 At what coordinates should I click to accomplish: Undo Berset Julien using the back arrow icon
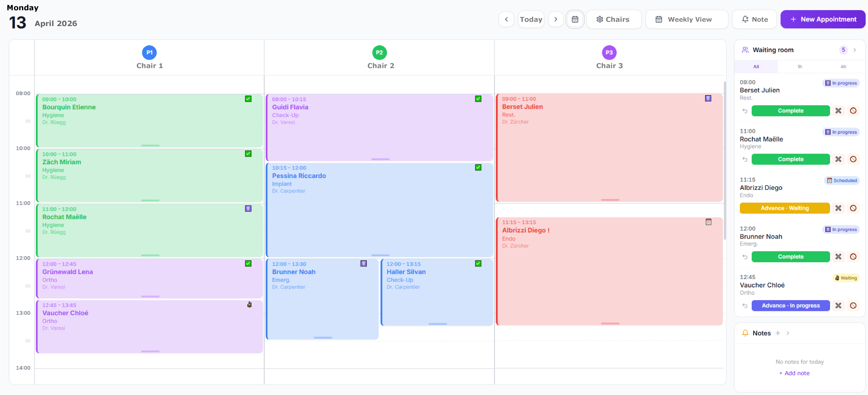coord(745,110)
